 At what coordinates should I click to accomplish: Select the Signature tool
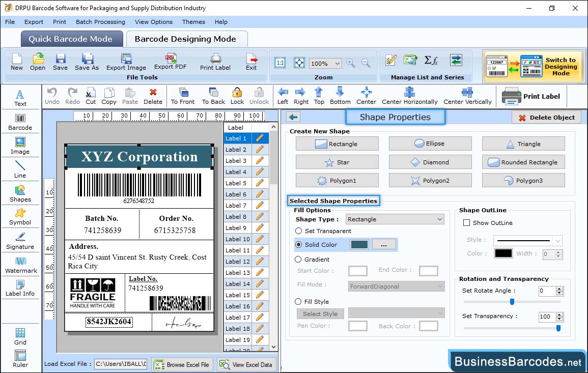tap(20, 241)
